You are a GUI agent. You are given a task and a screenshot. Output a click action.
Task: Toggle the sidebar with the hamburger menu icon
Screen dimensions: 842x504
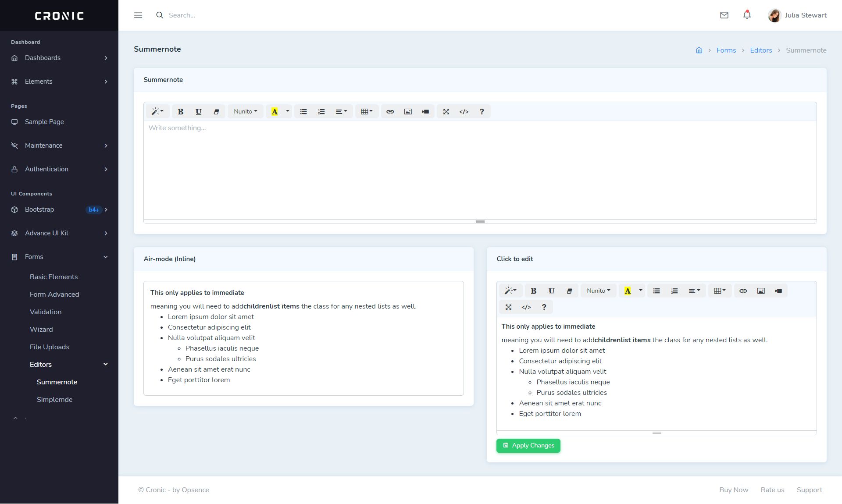138,15
